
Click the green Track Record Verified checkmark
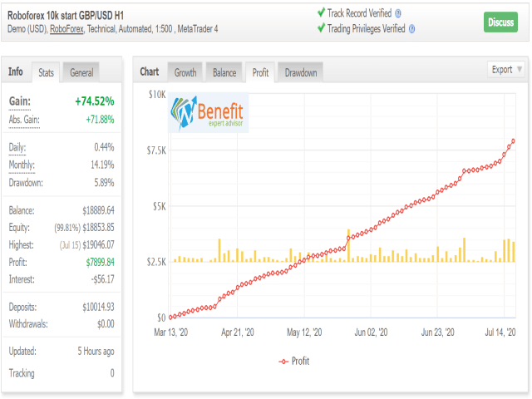pos(321,13)
